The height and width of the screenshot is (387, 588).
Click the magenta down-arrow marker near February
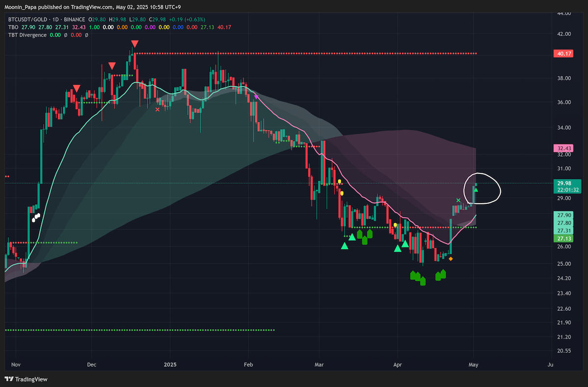256,97
